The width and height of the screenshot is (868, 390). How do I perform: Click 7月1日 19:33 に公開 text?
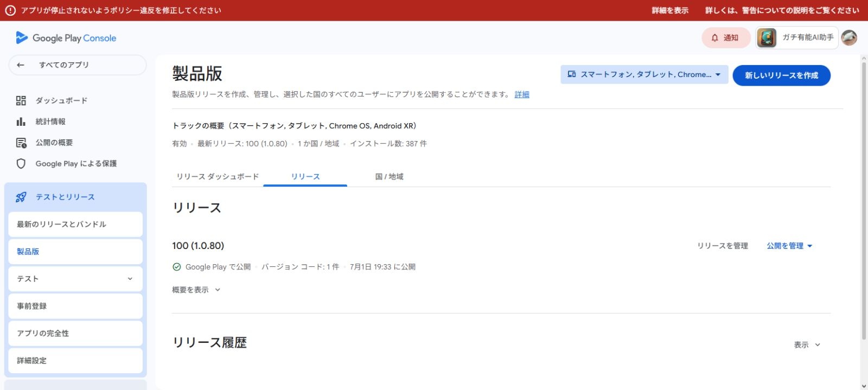pyautogui.click(x=382, y=267)
